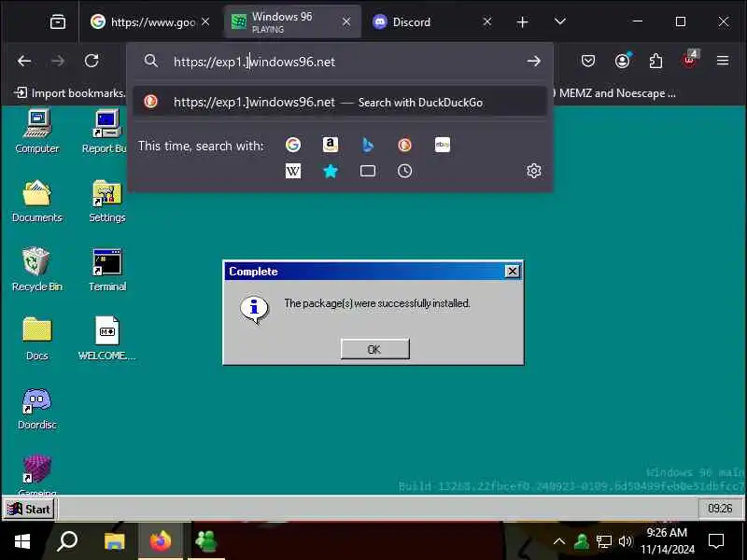Show hidden system tray icons
This screenshot has width=747, height=560.
click(559, 541)
